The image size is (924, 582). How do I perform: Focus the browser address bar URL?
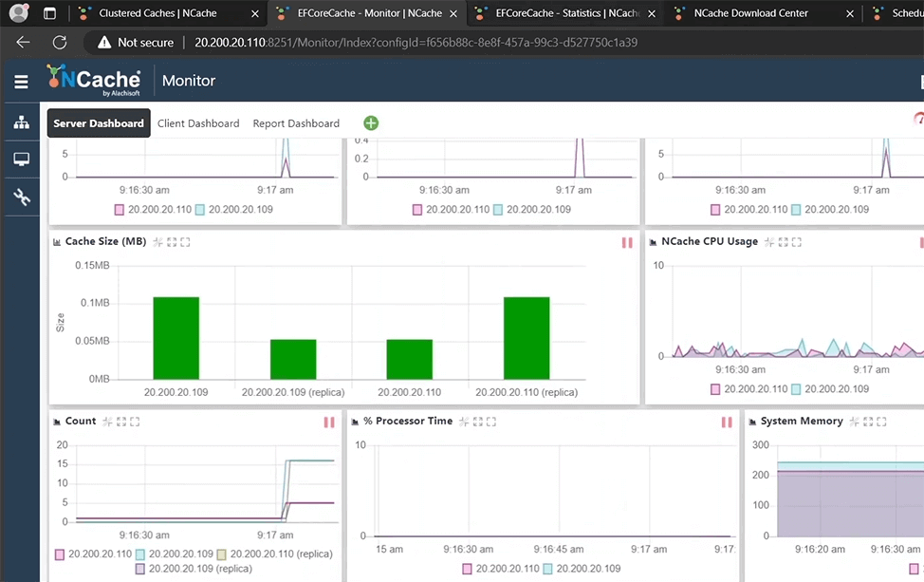[x=416, y=43]
